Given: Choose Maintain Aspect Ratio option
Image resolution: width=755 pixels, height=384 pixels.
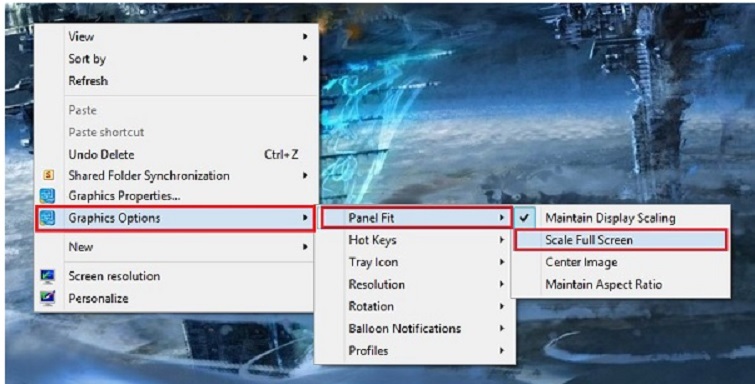Looking at the screenshot, I should 620,284.
